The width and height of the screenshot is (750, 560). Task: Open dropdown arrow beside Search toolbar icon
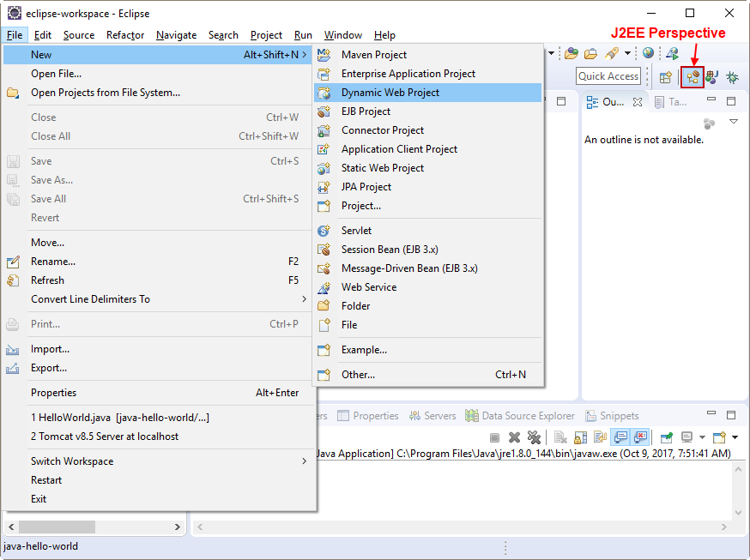(627, 53)
